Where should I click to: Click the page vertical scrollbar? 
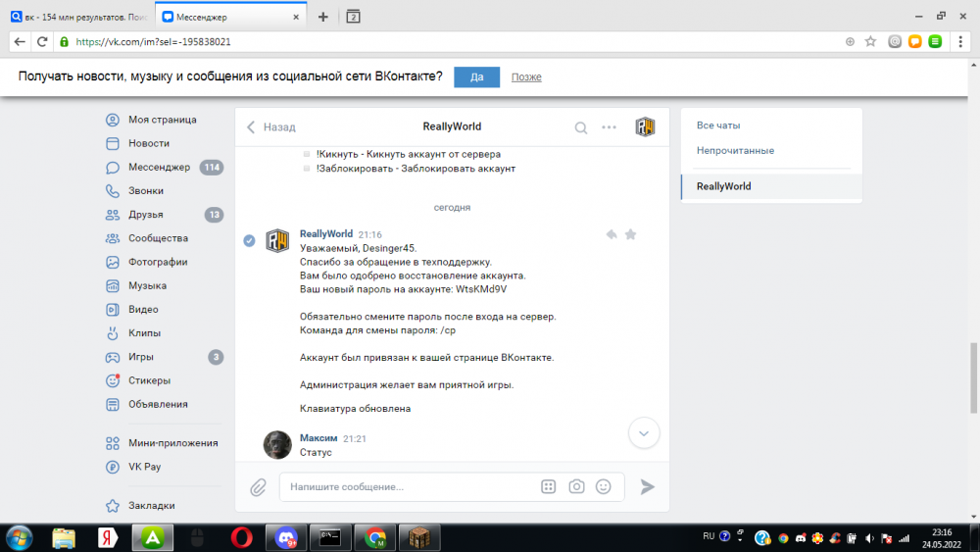point(974,377)
